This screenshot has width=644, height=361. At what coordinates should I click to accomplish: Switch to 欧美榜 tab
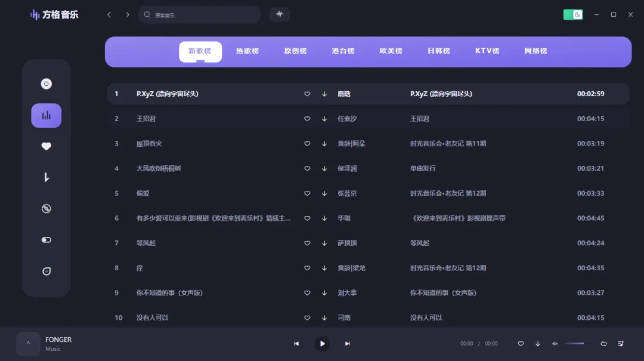(391, 51)
